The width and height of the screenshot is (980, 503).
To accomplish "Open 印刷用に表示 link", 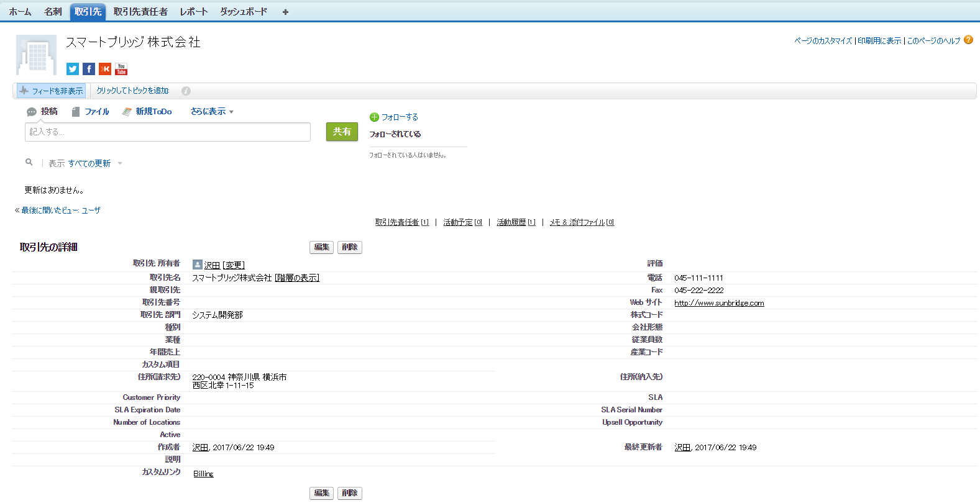I will pyautogui.click(x=879, y=41).
